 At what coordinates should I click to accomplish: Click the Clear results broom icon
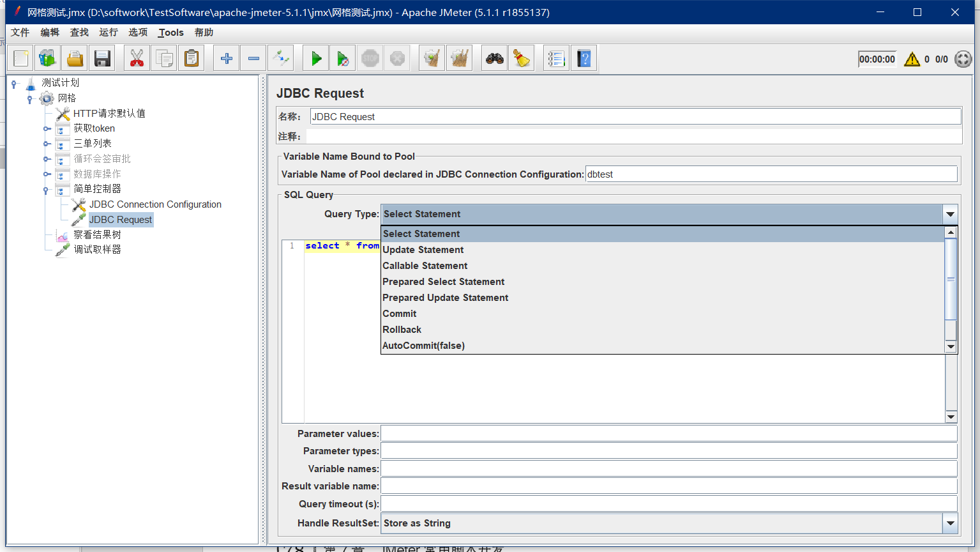[x=432, y=59]
